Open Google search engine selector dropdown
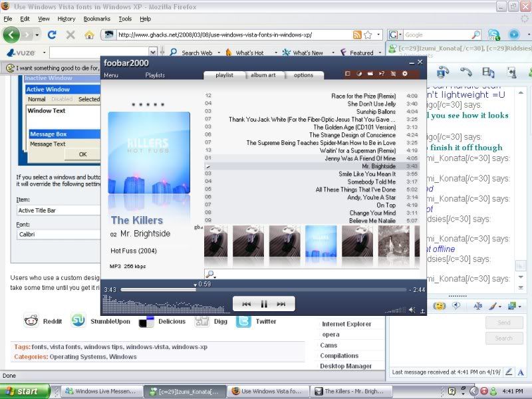 (x=400, y=35)
